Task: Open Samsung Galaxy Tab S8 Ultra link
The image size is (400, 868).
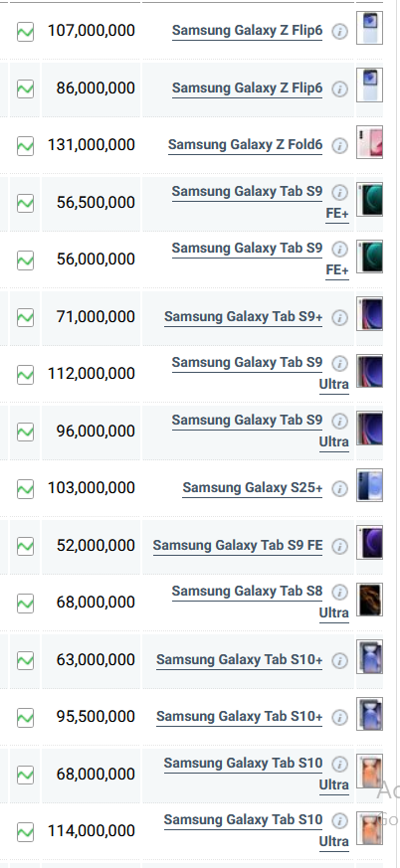Action: (x=260, y=602)
